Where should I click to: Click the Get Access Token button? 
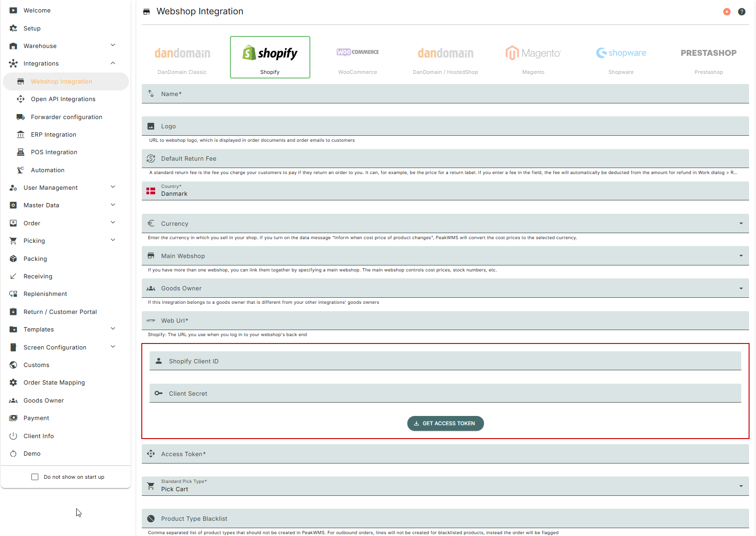[446, 423]
